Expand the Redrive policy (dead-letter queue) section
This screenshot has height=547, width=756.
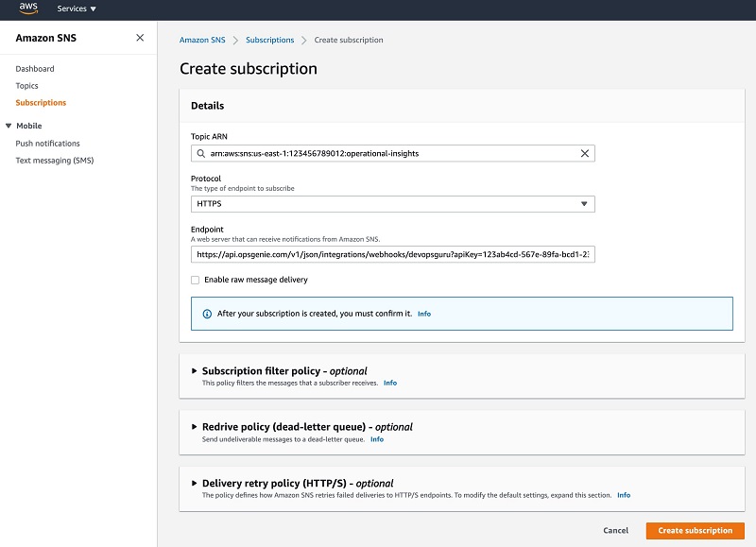point(194,427)
